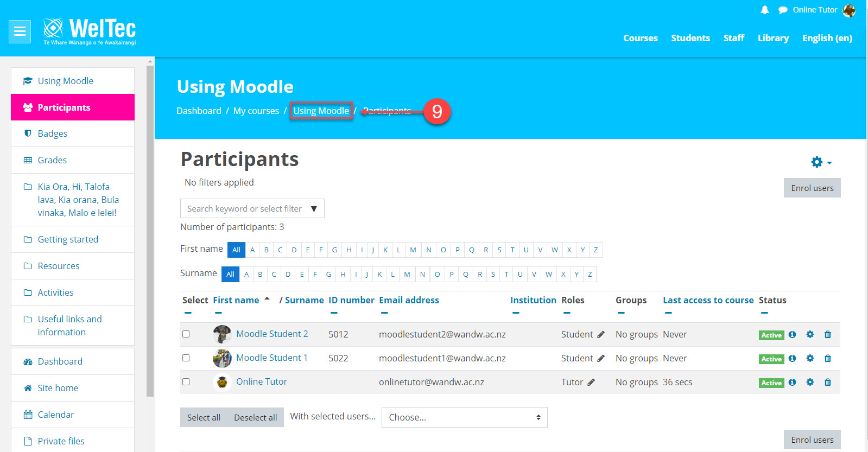Click the WelTec logo
This screenshot has width=868, height=452.
pos(90,31)
